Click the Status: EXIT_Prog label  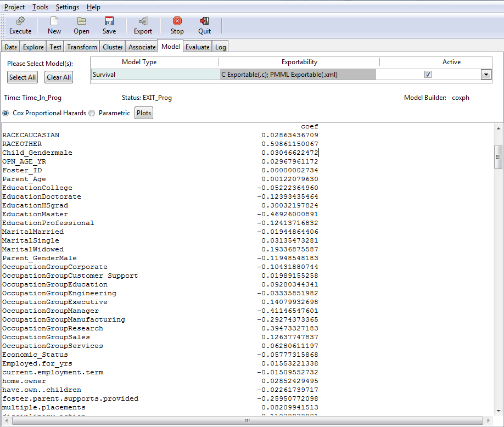coord(147,98)
